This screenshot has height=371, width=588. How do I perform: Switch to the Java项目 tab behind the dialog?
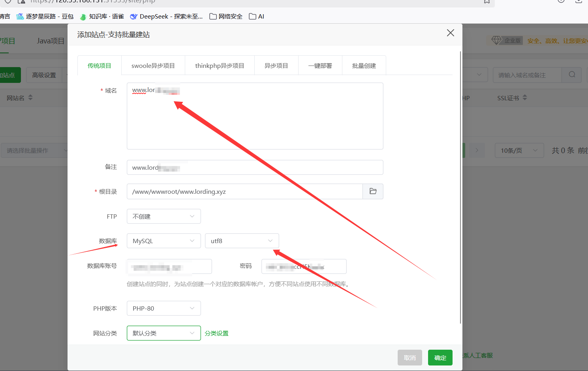(x=51, y=41)
